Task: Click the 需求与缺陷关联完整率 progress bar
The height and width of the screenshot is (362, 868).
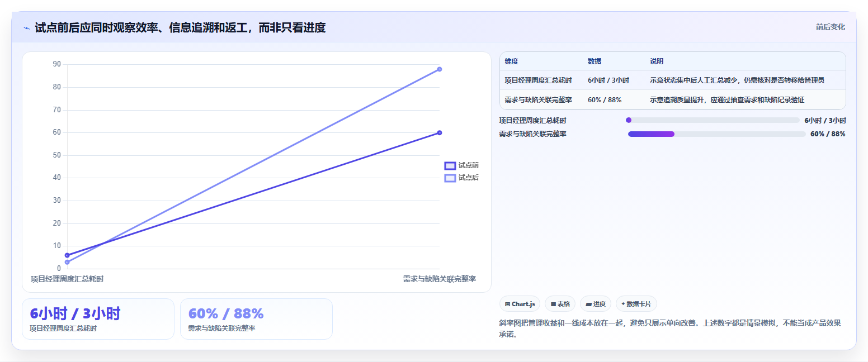Action: click(x=717, y=134)
